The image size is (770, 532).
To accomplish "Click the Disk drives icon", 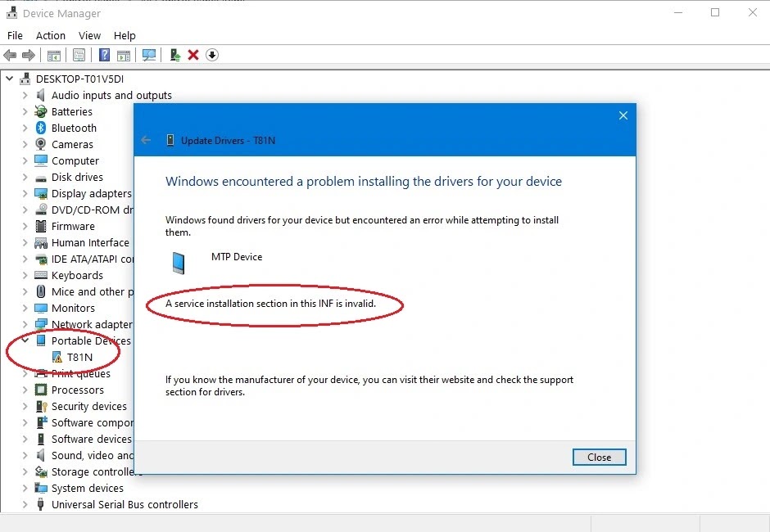I will 41,178.
